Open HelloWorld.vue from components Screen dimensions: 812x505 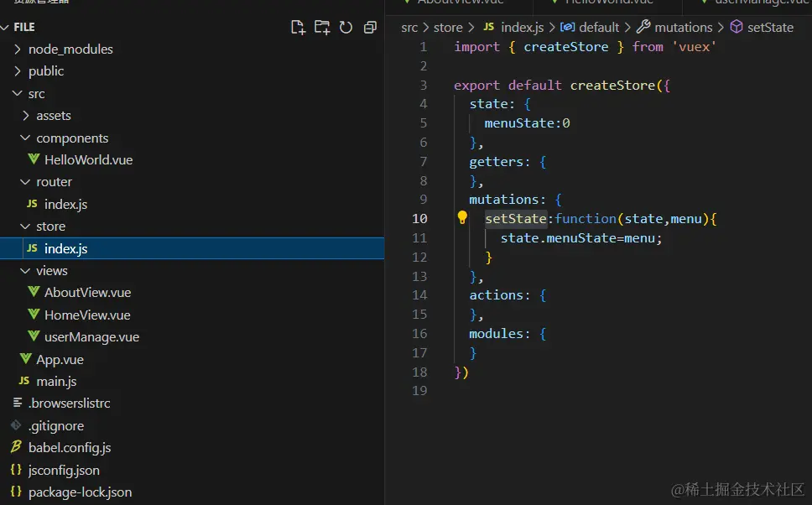[x=89, y=160]
